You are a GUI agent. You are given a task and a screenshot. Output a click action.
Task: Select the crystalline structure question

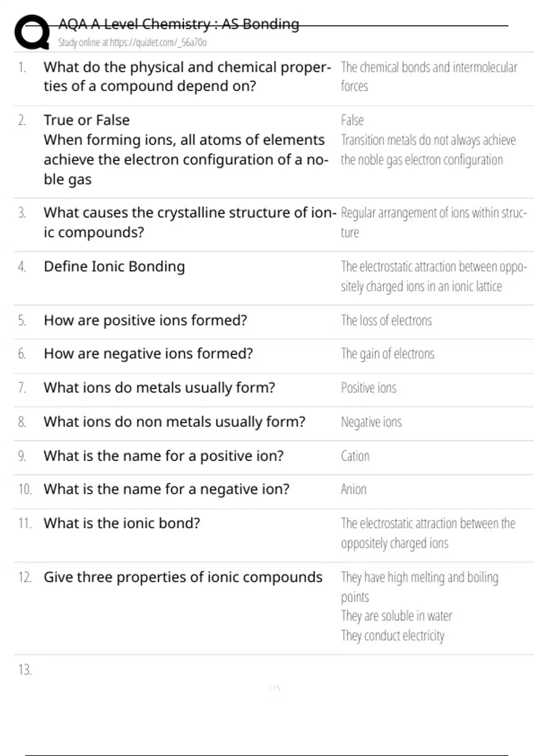tap(190, 222)
